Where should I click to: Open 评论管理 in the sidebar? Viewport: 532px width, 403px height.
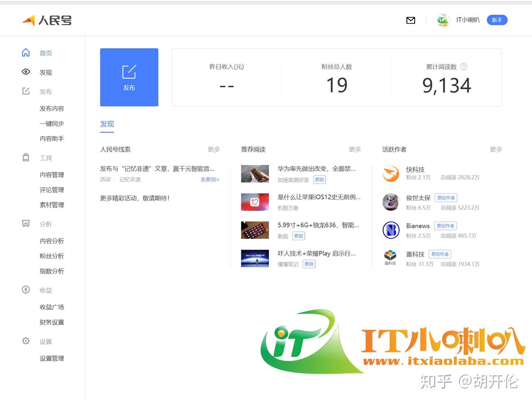coord(52,190)
